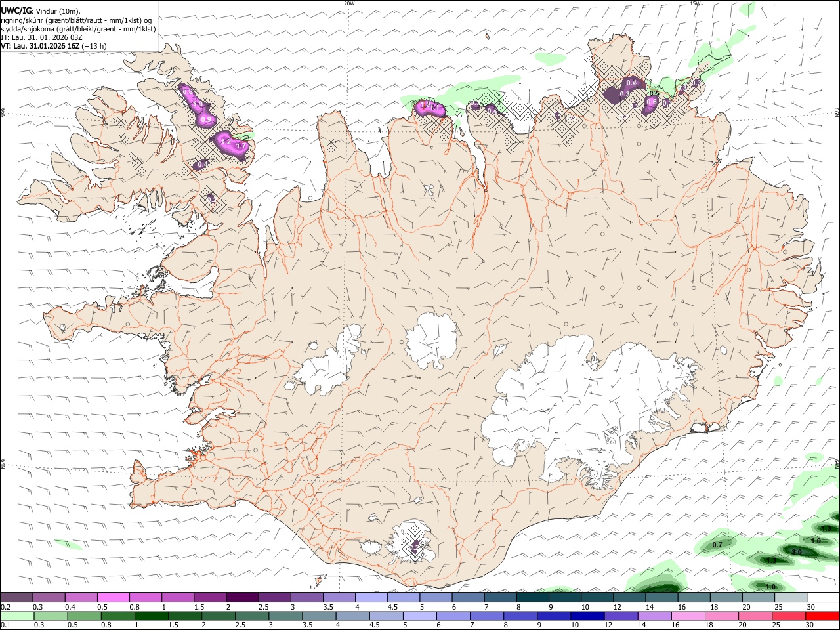Pick the bright pink 0.5 snow legend swatch
This screenshot has height=630, width=840.
113,598
